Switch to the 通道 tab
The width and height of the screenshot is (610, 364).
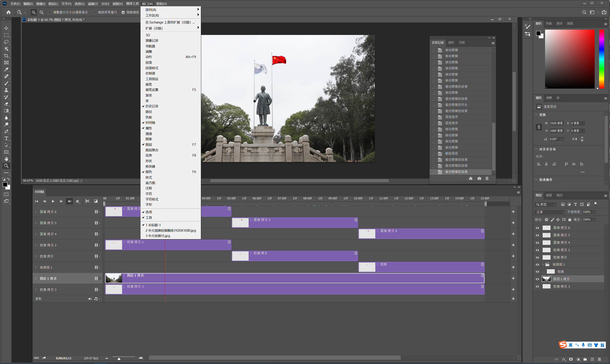click(x=549, y=195)
